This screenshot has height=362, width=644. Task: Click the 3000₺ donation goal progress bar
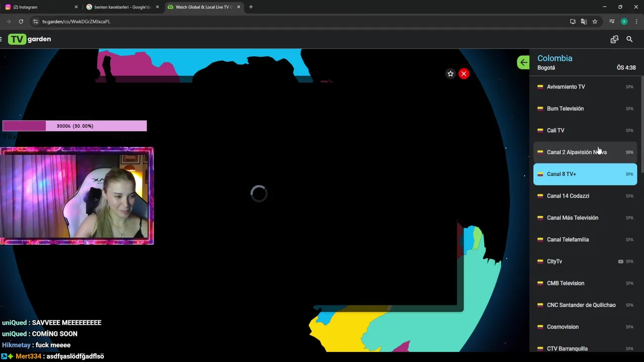[74, 126]
